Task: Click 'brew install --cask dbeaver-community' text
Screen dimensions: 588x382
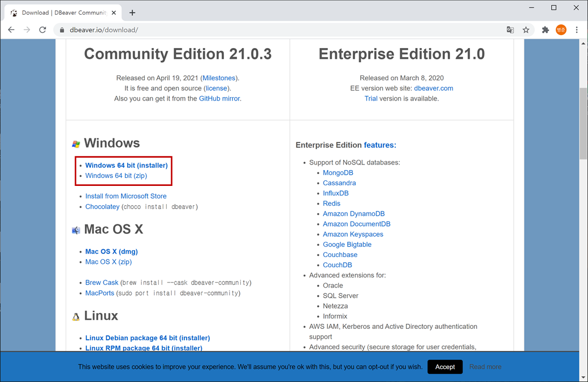Action: pos(185,283)
